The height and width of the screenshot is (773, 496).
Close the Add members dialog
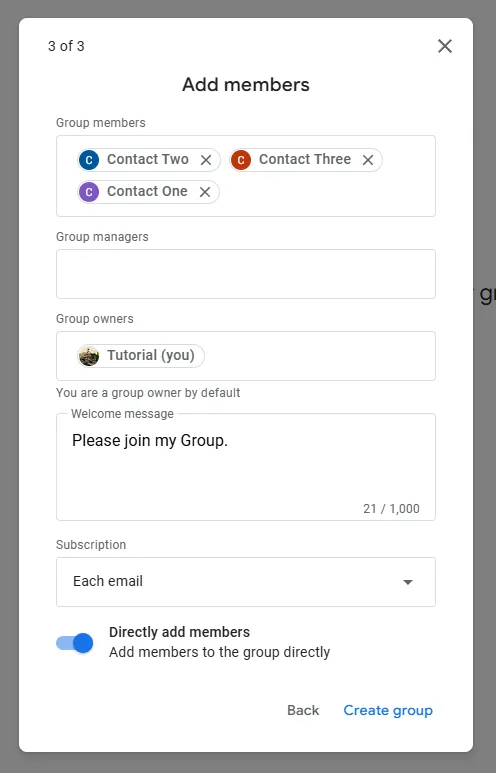(445, 46)
